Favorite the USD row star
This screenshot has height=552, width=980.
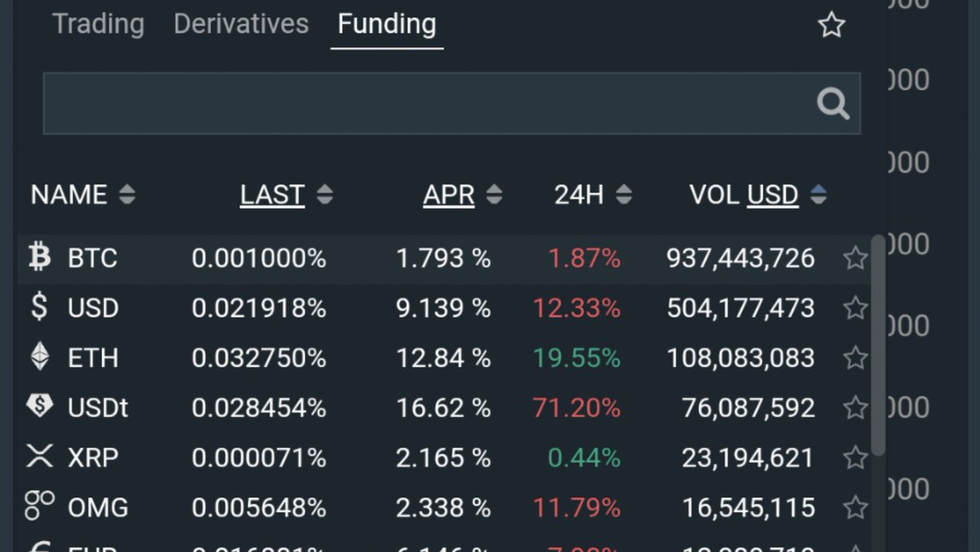(855, 308)
